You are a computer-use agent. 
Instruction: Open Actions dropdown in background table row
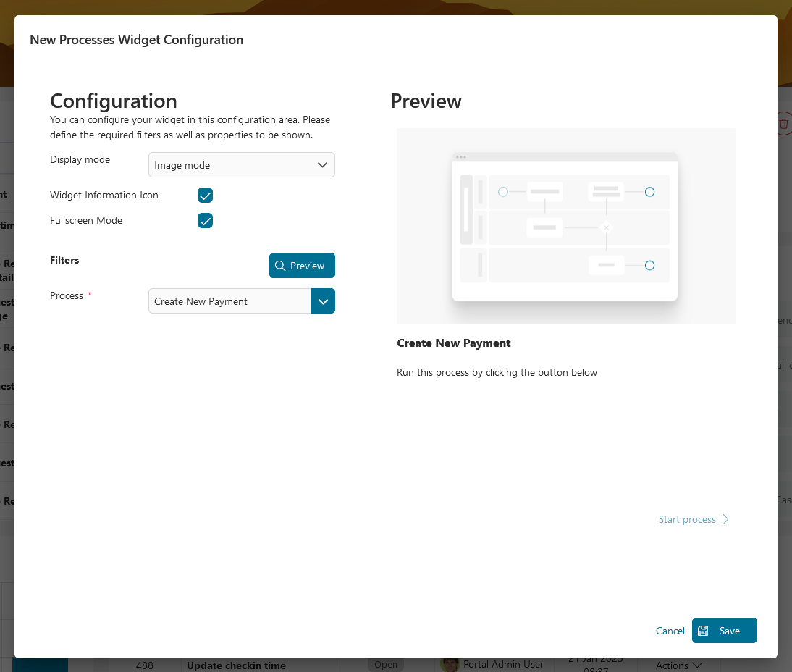679,665
